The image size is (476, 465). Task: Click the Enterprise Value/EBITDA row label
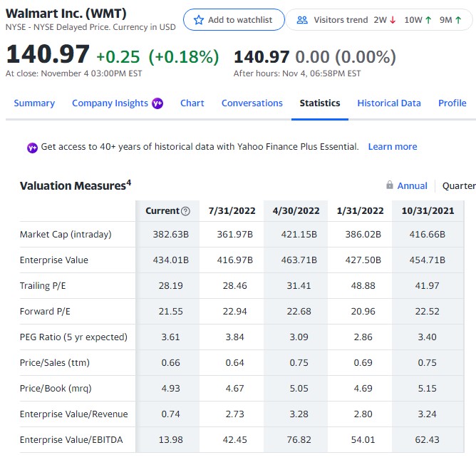tap(71, 440)
